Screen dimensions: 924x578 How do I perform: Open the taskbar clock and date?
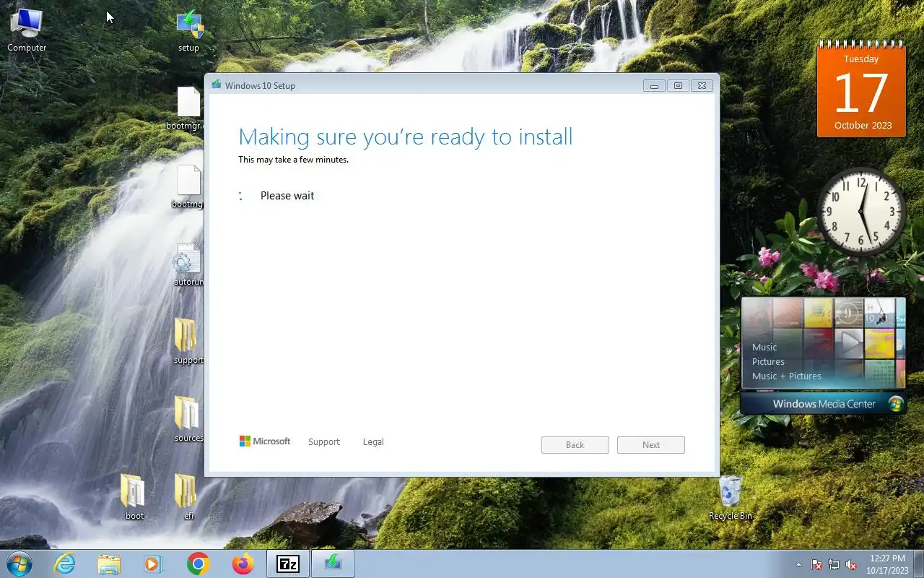coord(887,564)
